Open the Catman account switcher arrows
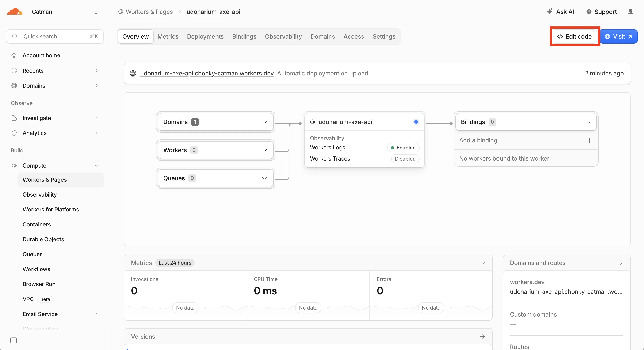This screenshot has height=350, width=644. 96,12
